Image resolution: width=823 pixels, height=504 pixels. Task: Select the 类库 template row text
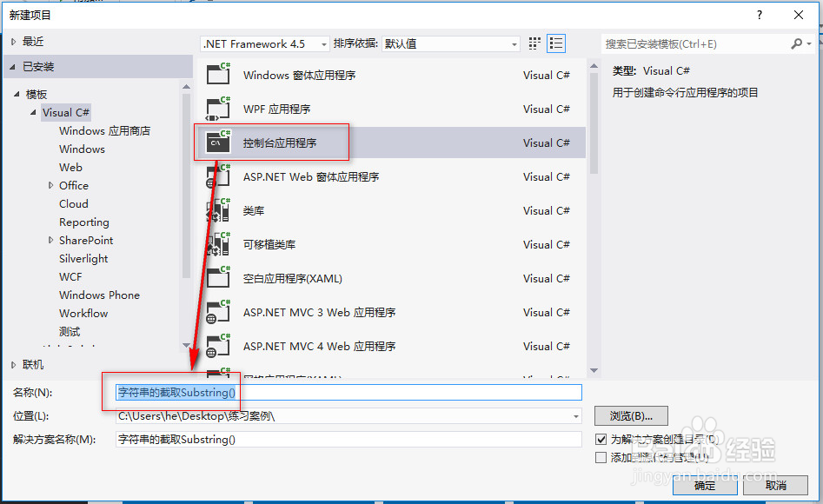[x=254, y=210]
